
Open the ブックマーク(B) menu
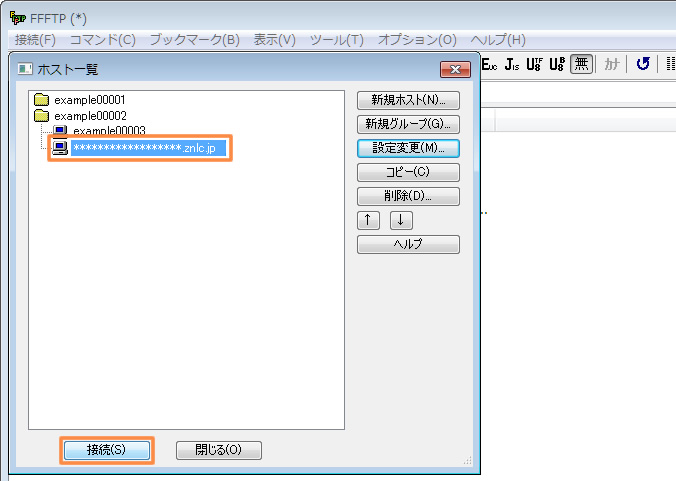194,40
